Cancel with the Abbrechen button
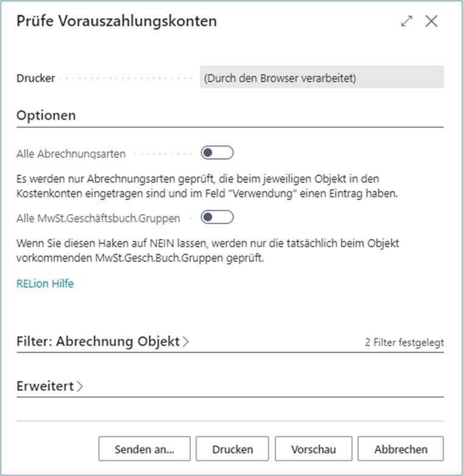 pos(400,449)
